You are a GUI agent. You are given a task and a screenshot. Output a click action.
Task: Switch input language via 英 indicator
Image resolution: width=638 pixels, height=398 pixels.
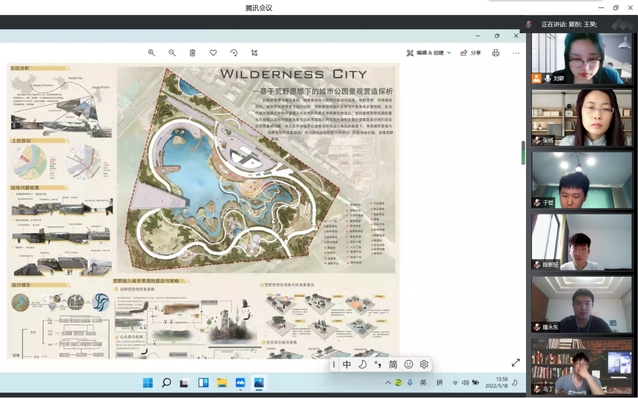tap(423, 383)
